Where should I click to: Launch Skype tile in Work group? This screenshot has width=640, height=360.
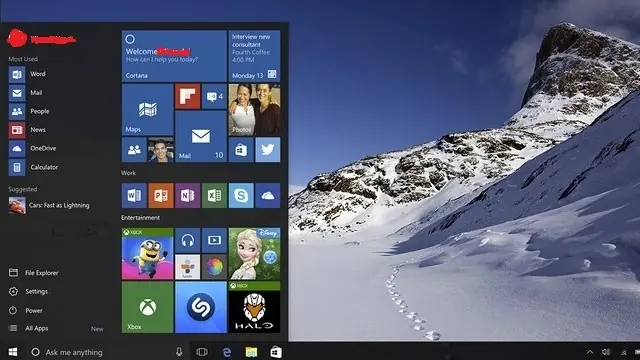(x=241, y=196)
